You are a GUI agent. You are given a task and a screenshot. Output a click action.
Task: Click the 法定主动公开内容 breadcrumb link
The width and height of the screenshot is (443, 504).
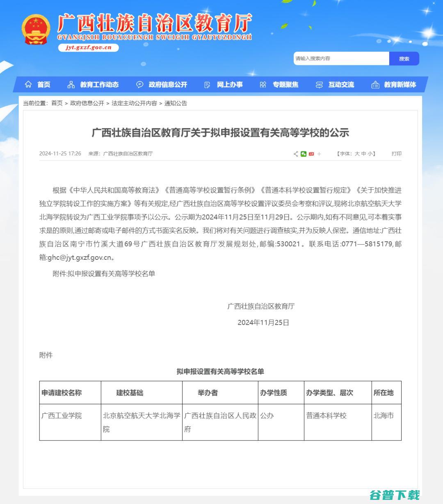134,103
